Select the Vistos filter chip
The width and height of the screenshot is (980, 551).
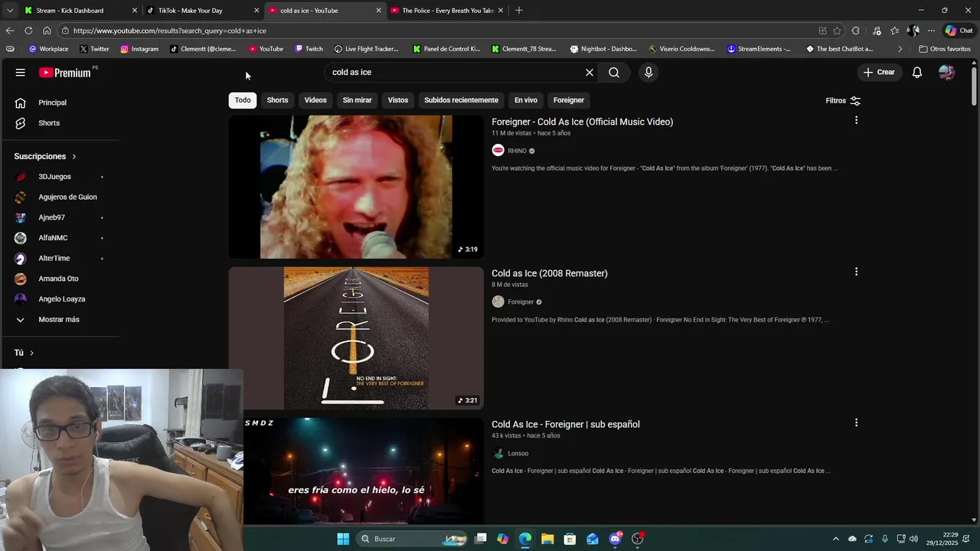coord(398,100)
